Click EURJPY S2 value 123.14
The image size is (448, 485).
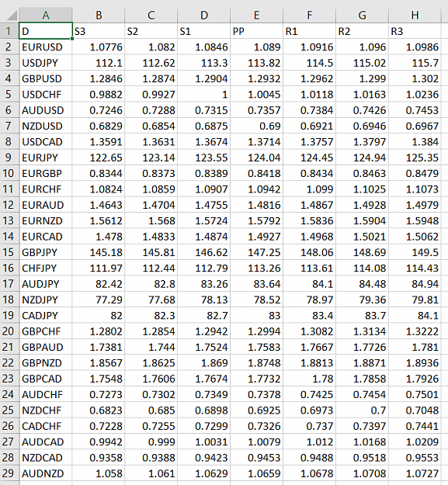(151, 157)
